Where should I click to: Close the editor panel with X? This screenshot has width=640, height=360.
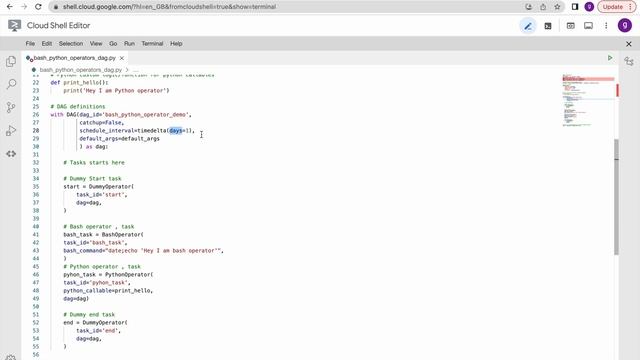[x=629, y=44]
